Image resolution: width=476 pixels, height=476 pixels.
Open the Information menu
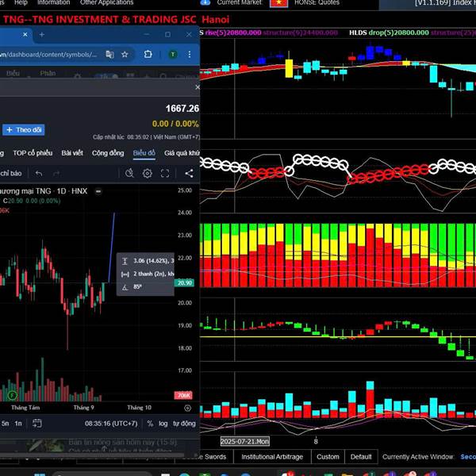tap(53, 2)
